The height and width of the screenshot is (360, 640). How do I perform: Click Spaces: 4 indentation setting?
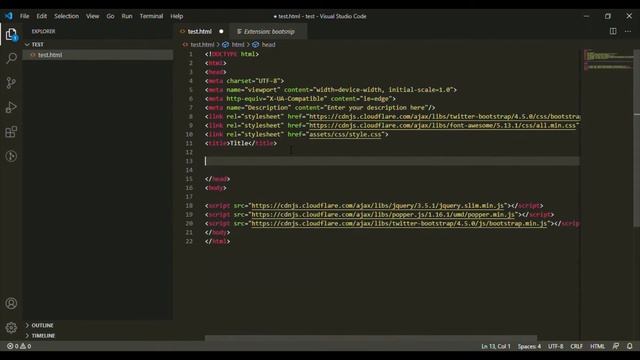(529, 346)
